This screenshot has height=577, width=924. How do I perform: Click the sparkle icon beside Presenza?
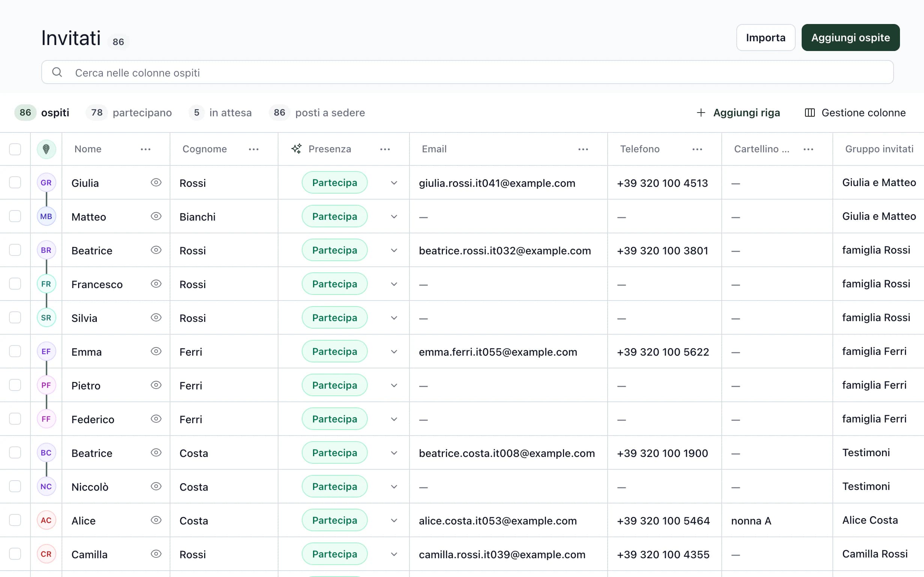[296, 149]
